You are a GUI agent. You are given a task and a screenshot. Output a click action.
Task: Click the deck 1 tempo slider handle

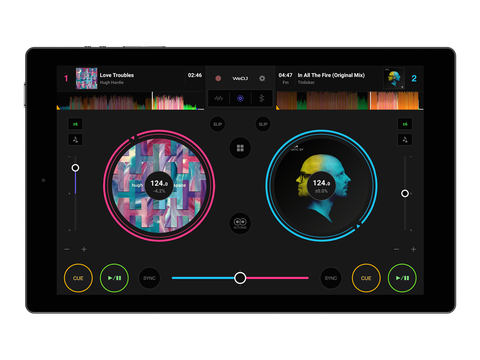click(75, 168)
